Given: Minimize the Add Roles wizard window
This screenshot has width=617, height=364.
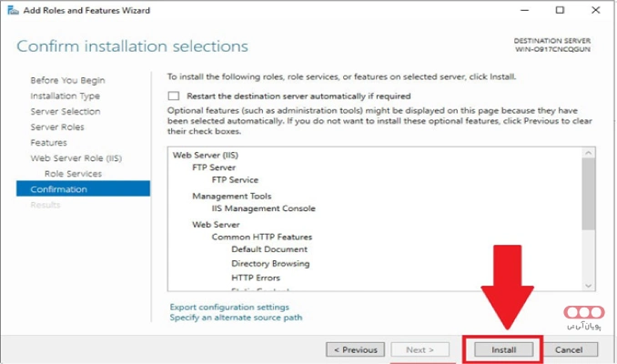Looking at the screenshot, I should pyautogui.click(x=521, y=10).
